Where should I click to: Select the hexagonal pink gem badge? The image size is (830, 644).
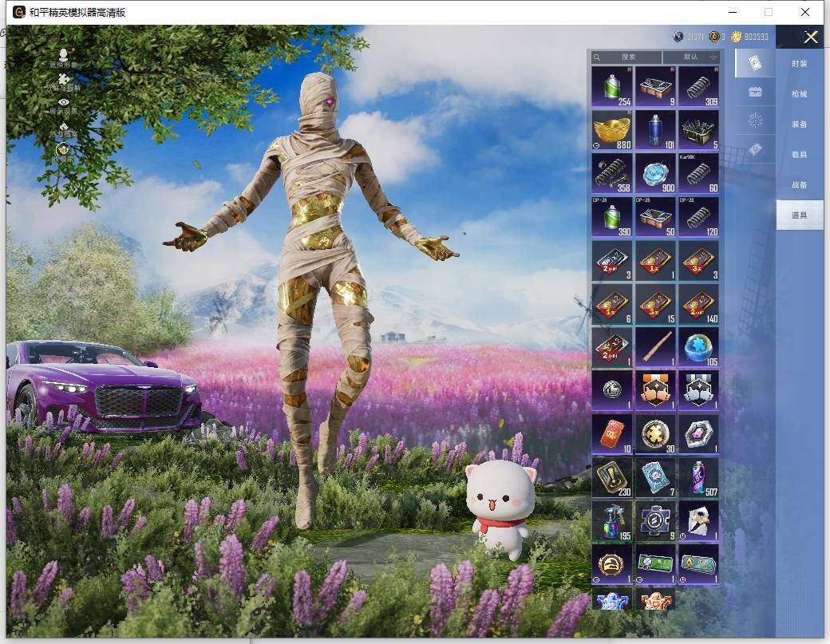pos(699,434)
